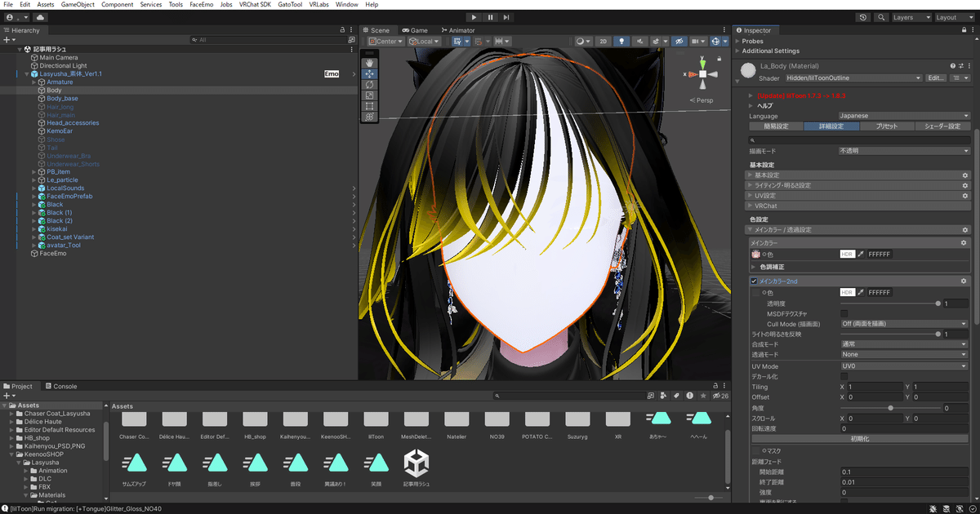
Task: Select the 簡易設定 mode button
Action: (776, 126)
